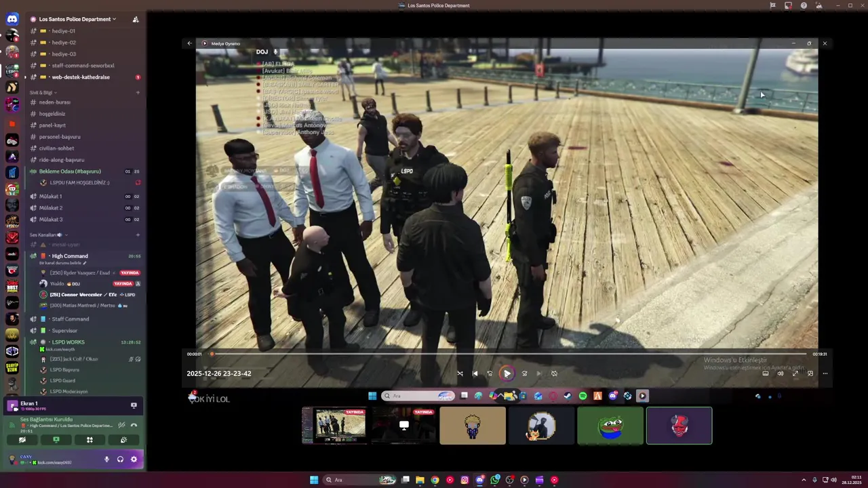Enter fullscreen in the media player

coord(795,373)
